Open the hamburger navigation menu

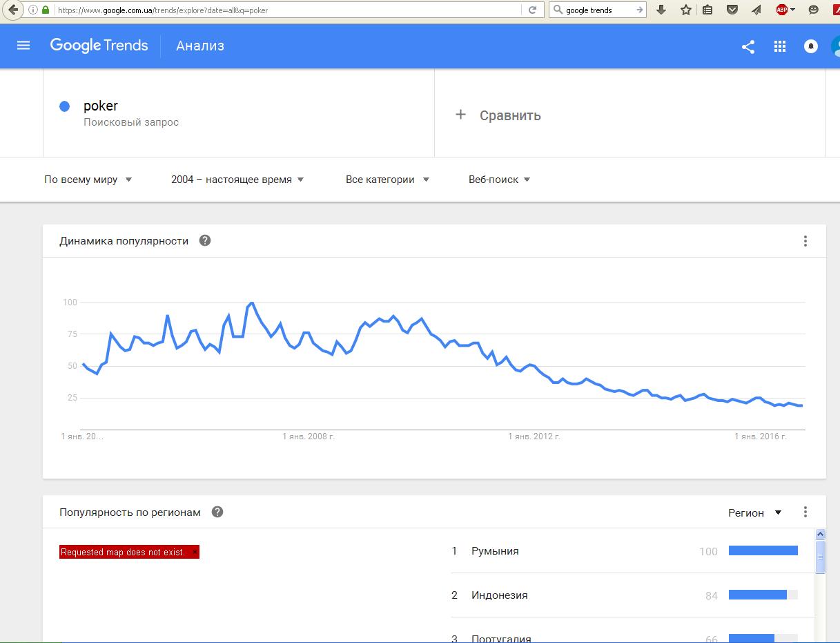point(23,46)
